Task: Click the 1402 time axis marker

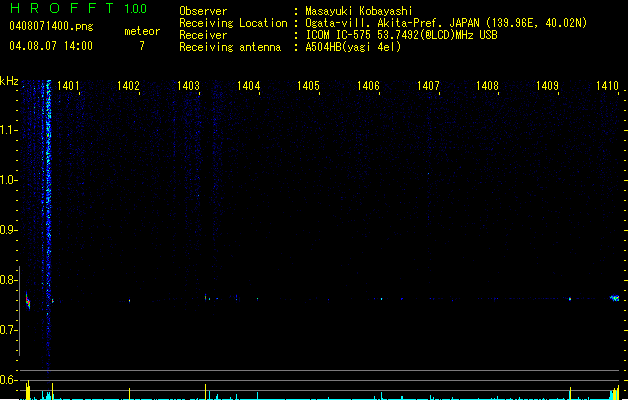Action: pyautogui.click(x=128, y=86)
